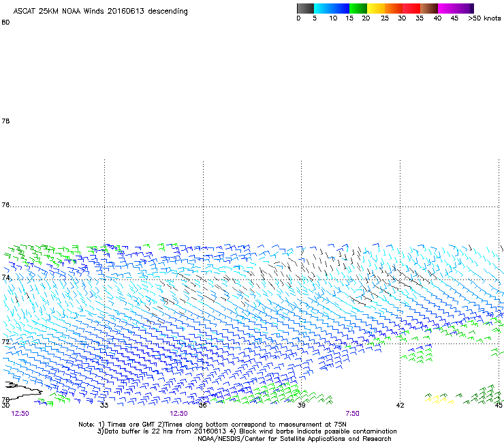Click the 'NOAA/NESDIS/Center for Satellite Applications' credit line
Image resolution: width=504 pixels, height=443 pixels.
pyautogui.click(x=294, y=439)
